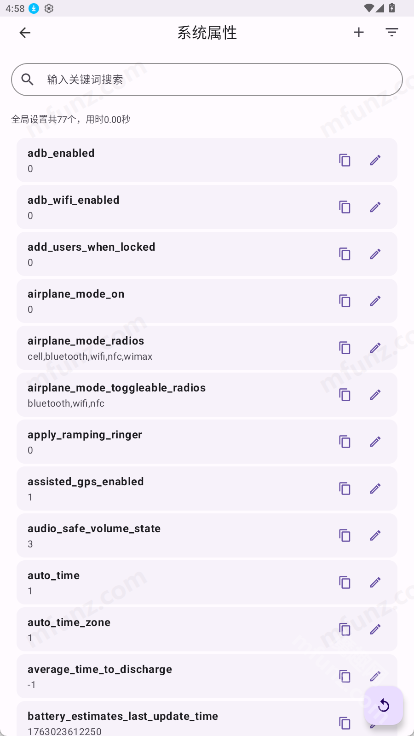
Task: Edit the airplane_mode_radios property
Action: pyautogui.click(x=375, y=348)
